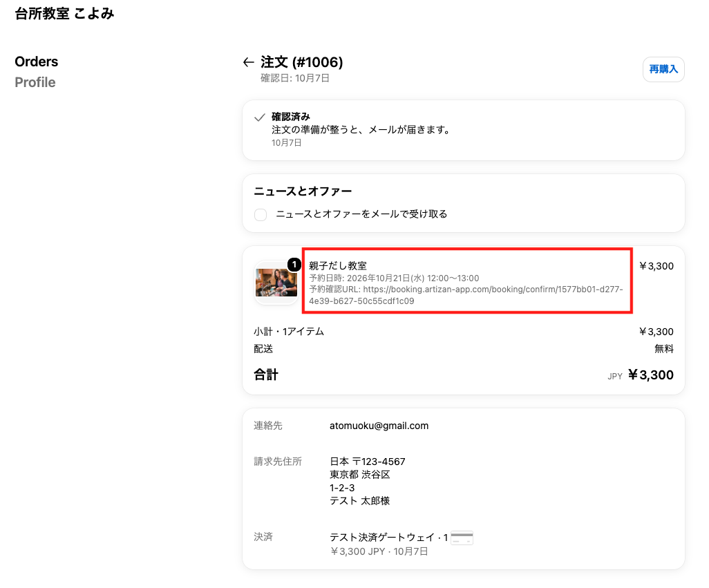Image resolution: width=709 pixels, height=588 pixels.
Task: Open the Profile section in sidebar
Action: coord(35,82)
